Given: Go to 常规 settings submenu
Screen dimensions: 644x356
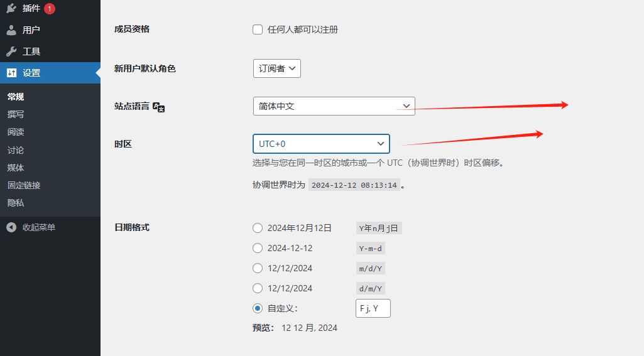Looking at the screenshot, I should (x=16, y=97).
